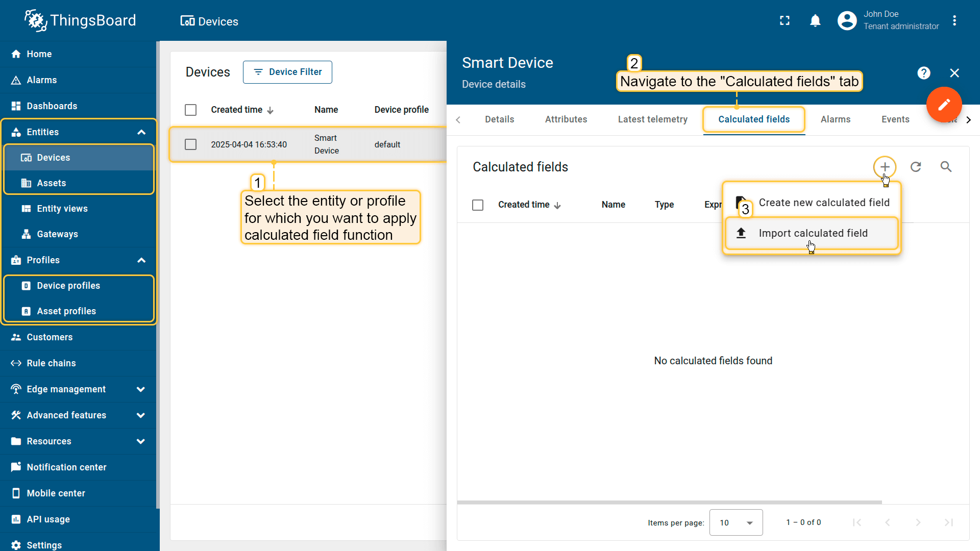Choose Import calculated field menu item
The height and width of the screenshot is (551, 980).
coord(812,233)
